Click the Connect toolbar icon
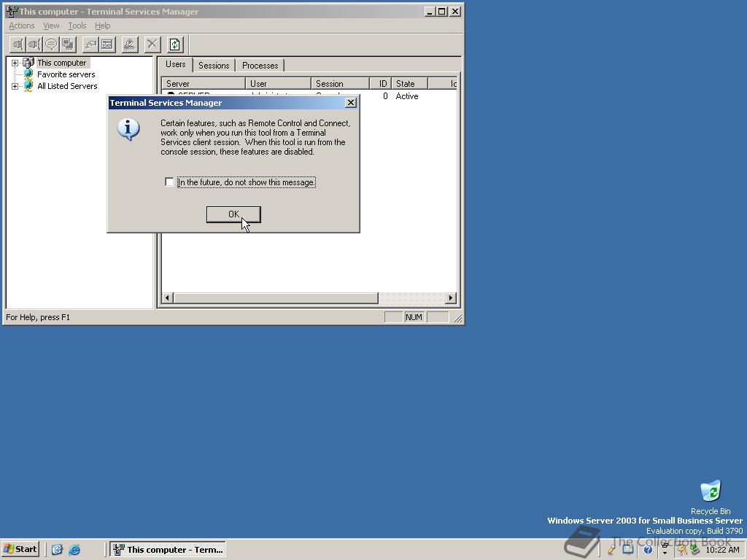Image resolution: width=747 pixels, height=560 pixels. pos(18,44)
